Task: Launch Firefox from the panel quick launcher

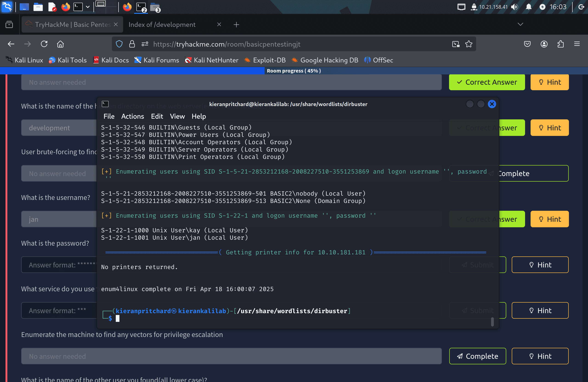Action: point(65,7)
